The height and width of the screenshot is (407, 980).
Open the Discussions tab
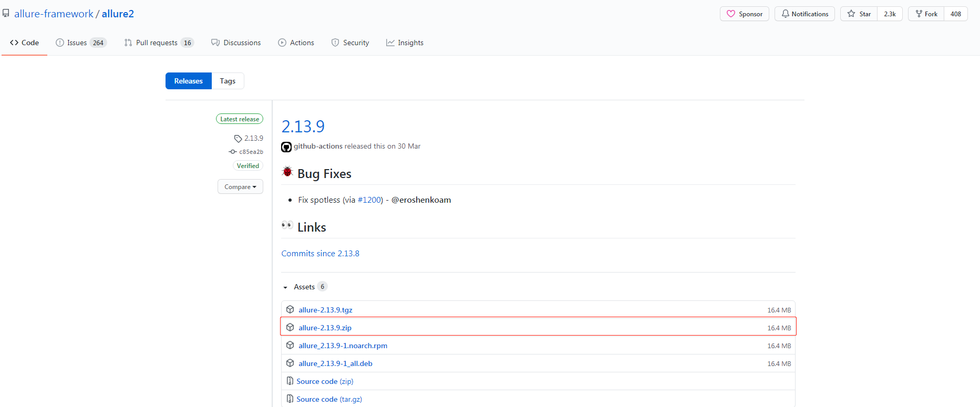coord(236,43)
